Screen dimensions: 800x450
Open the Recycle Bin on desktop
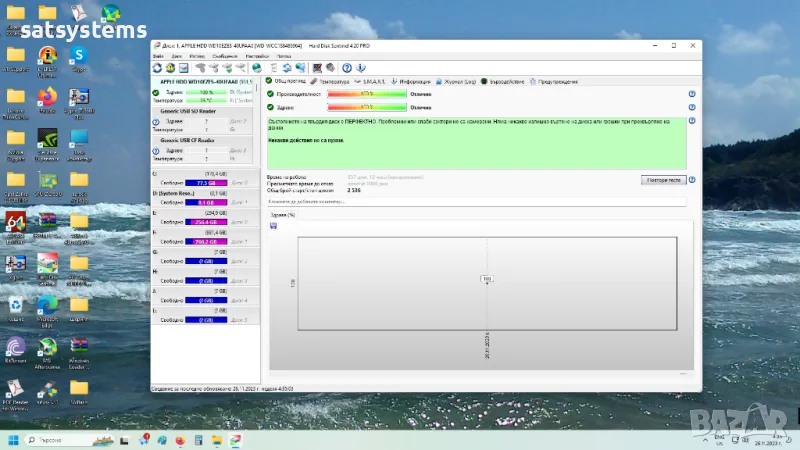(16, 304)
